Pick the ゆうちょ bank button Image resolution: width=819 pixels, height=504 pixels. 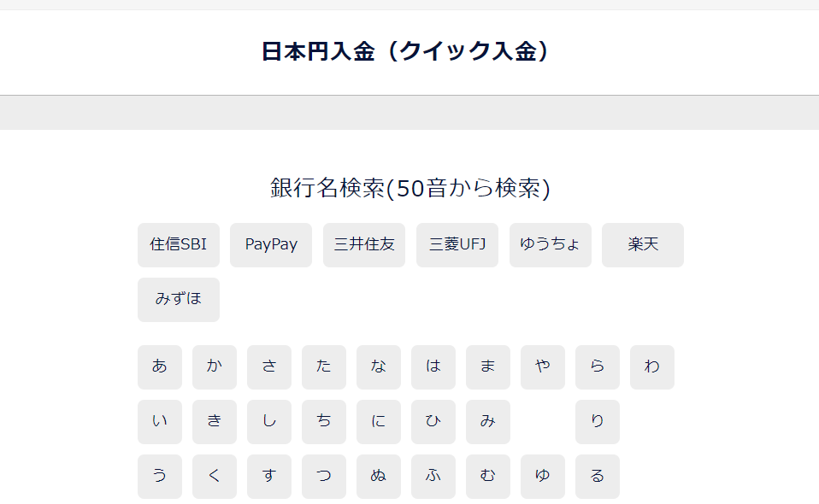(x=551, y=245)
